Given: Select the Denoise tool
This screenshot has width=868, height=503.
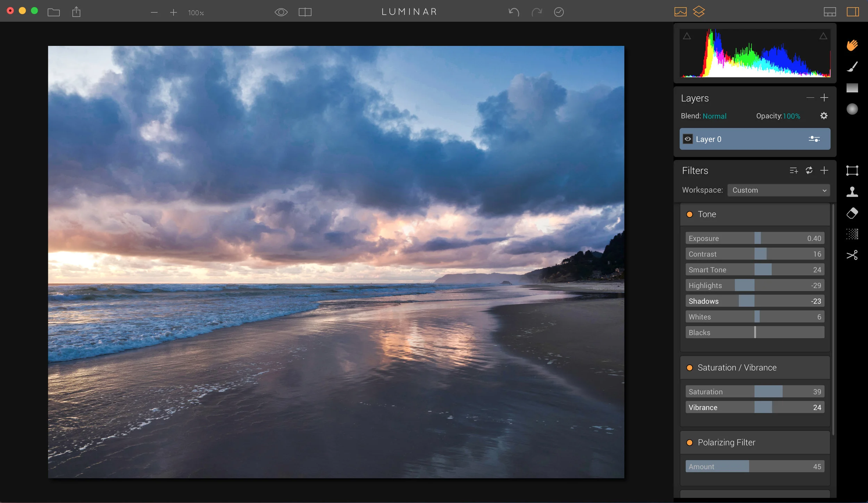Looking at the screenshot, I should click(x=852, y=234).
